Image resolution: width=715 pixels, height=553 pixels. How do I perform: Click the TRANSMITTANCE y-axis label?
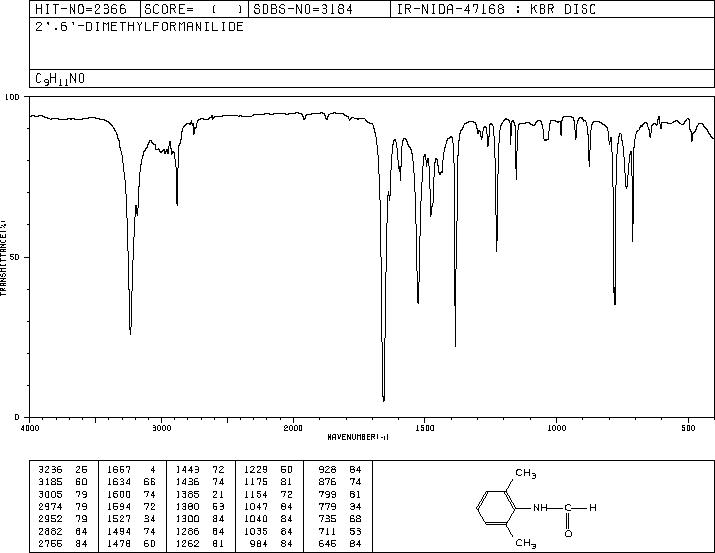(3, 258)
